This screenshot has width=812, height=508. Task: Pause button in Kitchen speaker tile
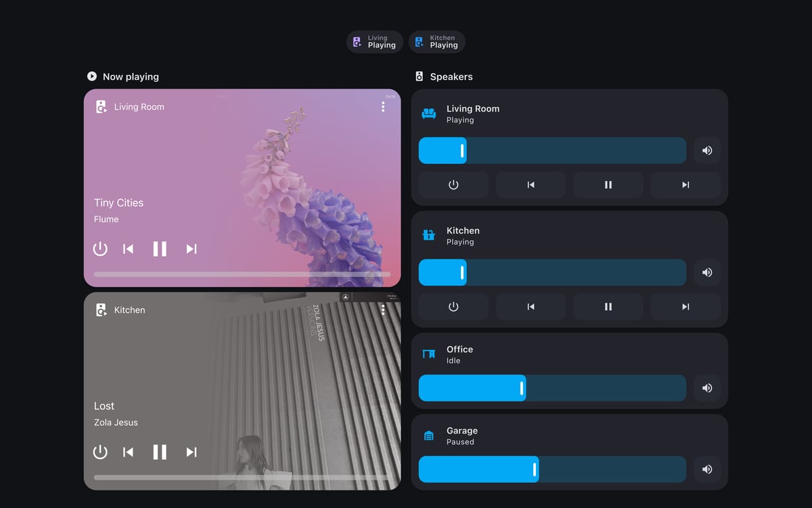(x=608, y=307)
